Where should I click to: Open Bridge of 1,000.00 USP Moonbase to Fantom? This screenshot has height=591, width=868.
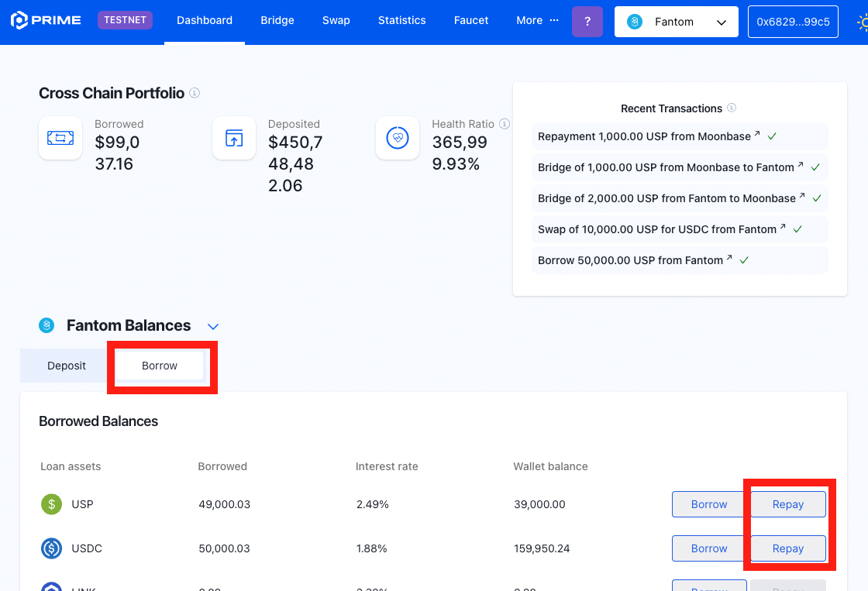680,167
